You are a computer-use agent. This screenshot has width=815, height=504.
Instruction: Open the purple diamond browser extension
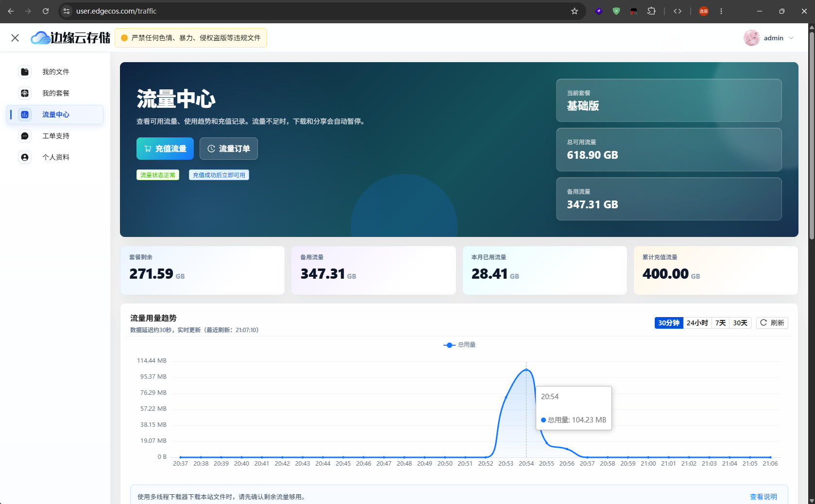pyautogui.click(x=599, y=11)
